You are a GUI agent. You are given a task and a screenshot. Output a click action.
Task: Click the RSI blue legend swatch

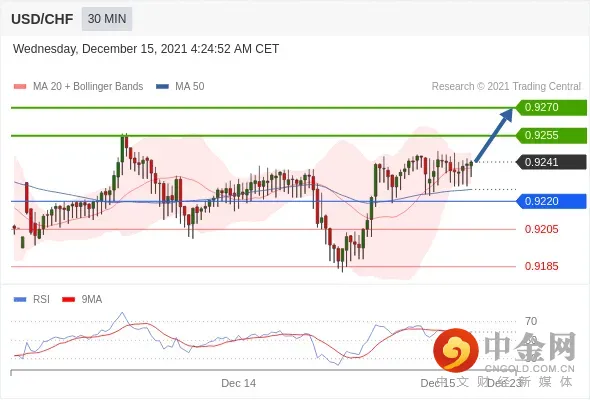point(20,300)
